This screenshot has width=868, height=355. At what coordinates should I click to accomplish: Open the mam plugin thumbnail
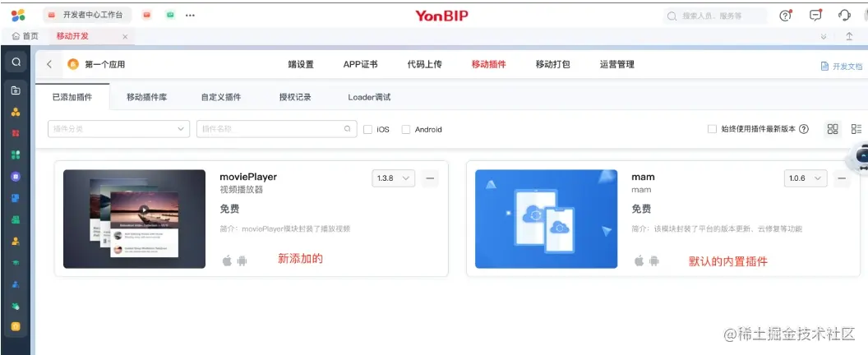click(x=547, y=219)
